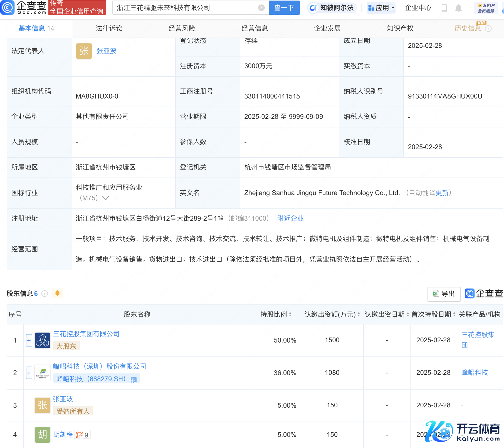504x448 pixels.
Task: Click Sanhua Holding Group logo thumbnail
Action: pos(43,340)
